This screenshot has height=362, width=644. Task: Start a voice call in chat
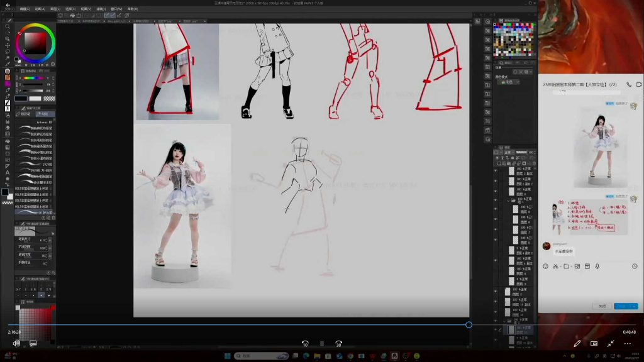[x=628, y=84]
